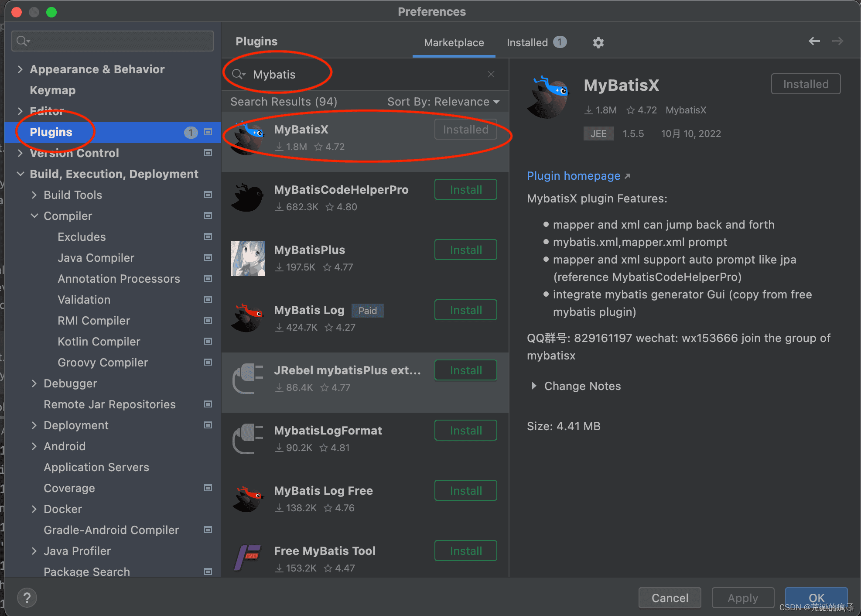Select Kotlin Compiler in the tree

(99, 342)
